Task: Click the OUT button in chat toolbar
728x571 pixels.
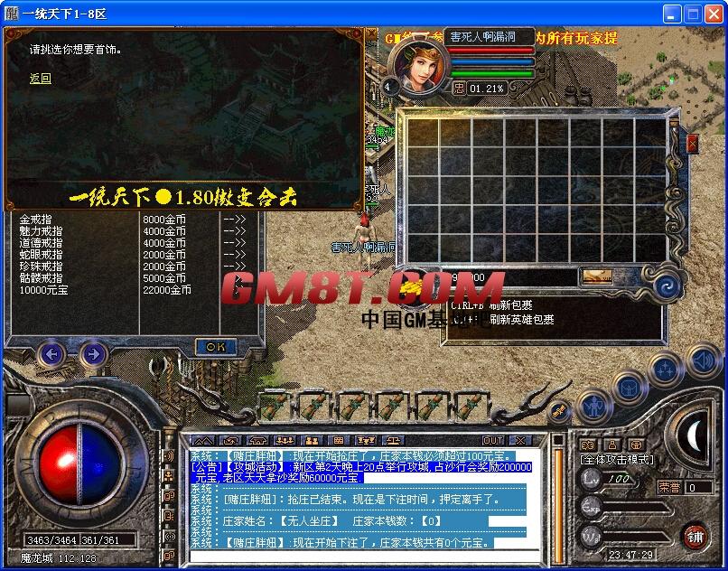Action: 493,440
